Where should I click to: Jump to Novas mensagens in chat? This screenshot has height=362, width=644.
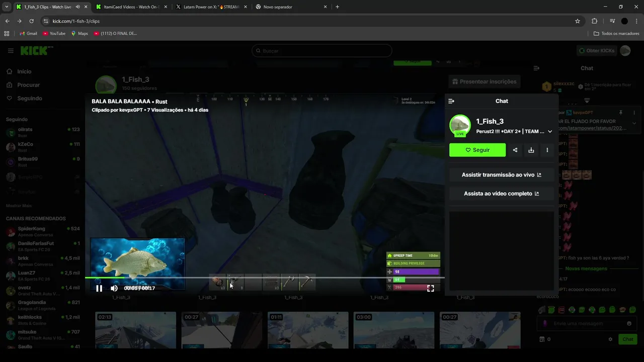(x=586, y=268)
